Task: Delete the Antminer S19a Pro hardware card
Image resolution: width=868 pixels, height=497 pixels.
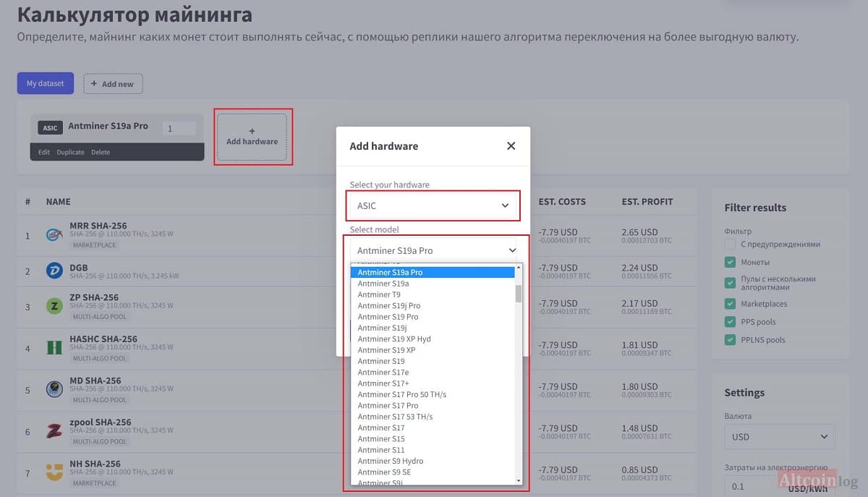Action: [101, 153]
